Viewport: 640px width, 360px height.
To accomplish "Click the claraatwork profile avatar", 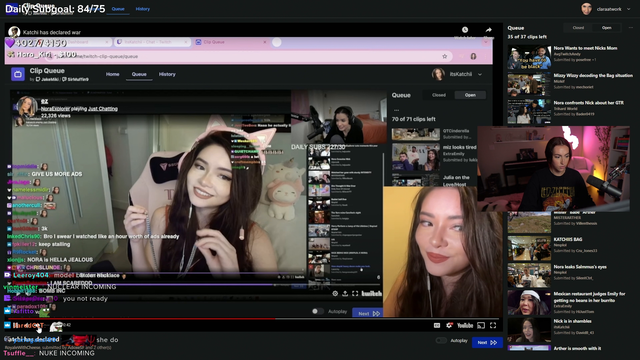I will click(587, 9).
